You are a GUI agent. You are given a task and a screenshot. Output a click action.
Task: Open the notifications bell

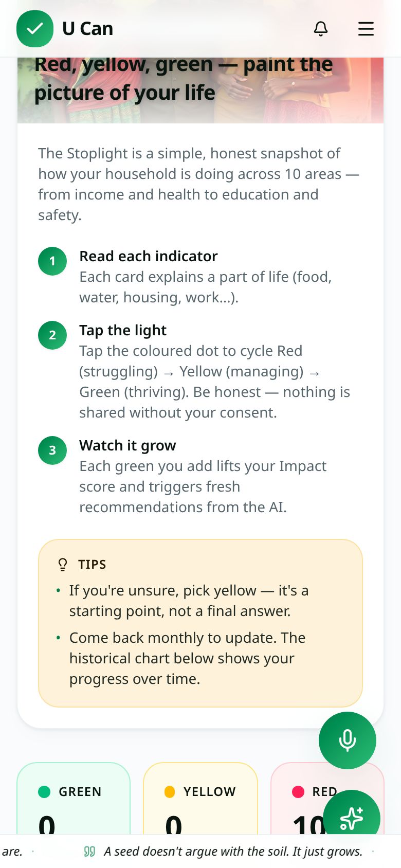pyautogui.click(x=321, y=29)
